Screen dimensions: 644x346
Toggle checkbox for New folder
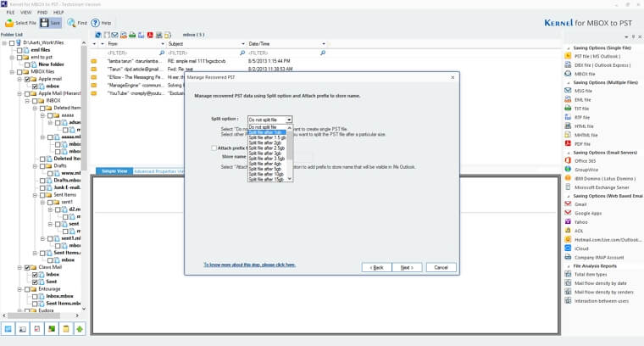(27, 64)
